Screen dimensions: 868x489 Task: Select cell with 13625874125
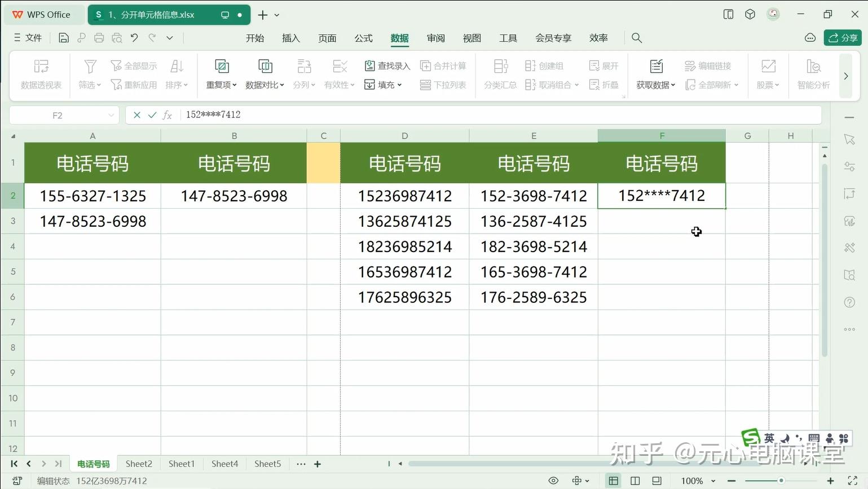pos(405,221)
